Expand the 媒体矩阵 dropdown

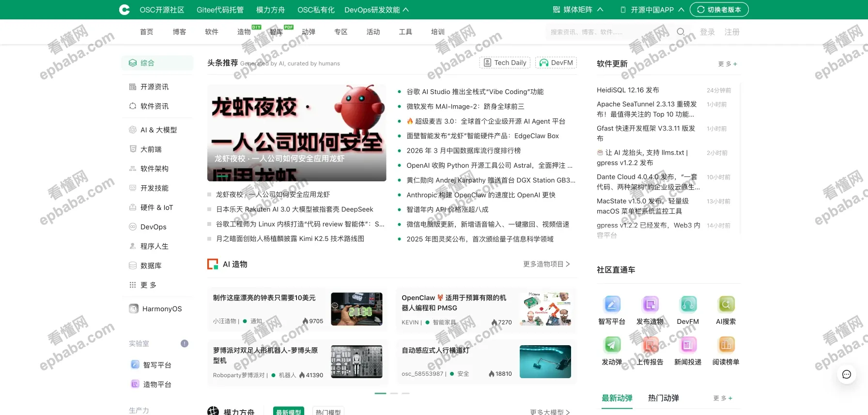(578, 10)
